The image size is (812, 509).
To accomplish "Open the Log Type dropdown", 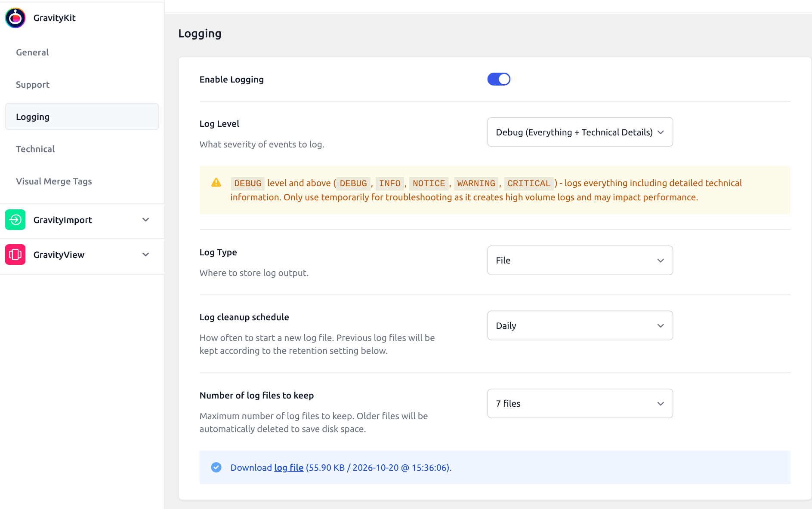I will [580, 260].
